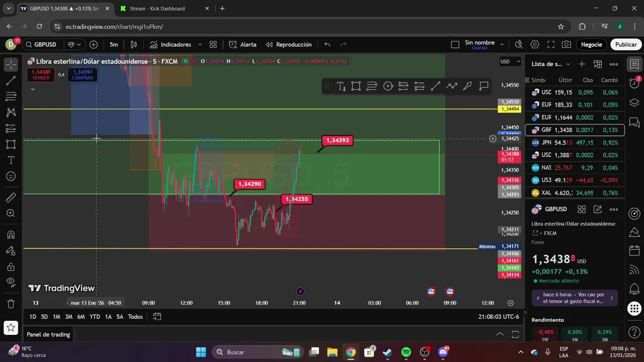
Task: Select the trend line drawing tool
Action: pos(11,80)
